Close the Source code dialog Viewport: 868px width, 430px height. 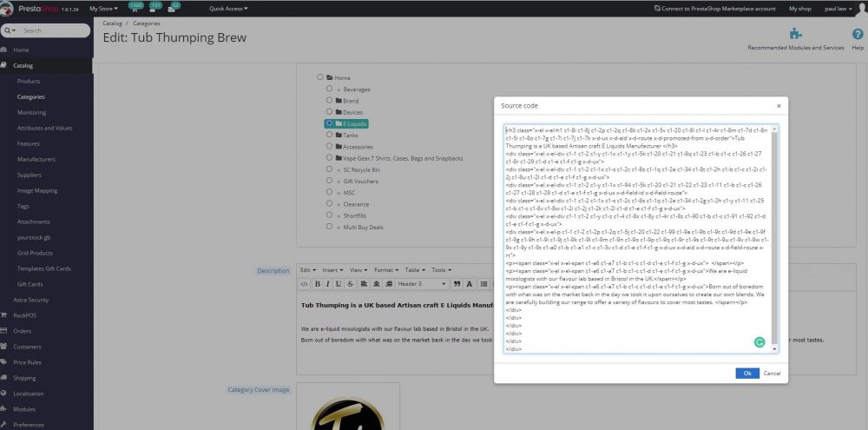tap(779, 106)
